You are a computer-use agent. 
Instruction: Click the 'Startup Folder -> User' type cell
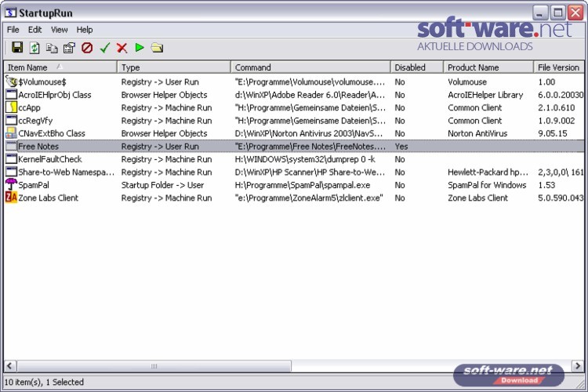(163, 185)
